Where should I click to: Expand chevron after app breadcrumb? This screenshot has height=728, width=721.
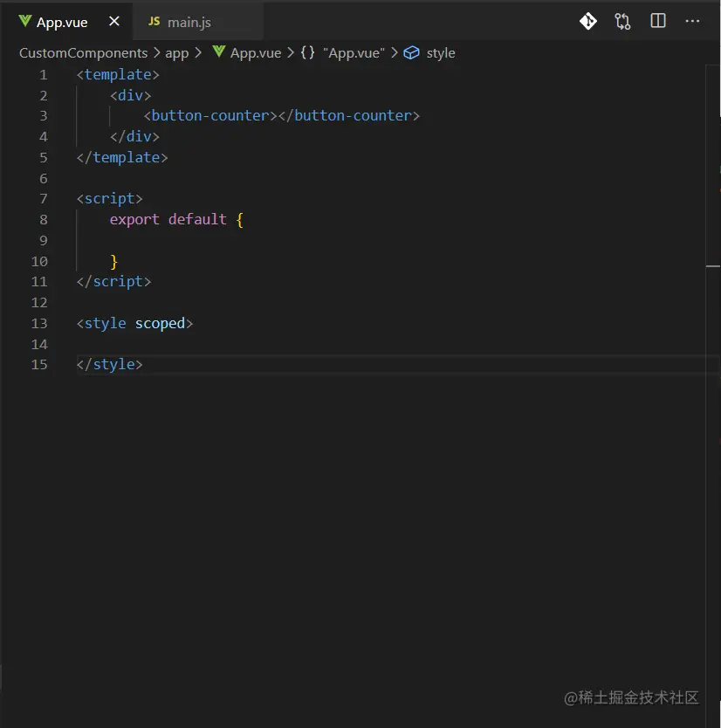(x=198, y=52)
